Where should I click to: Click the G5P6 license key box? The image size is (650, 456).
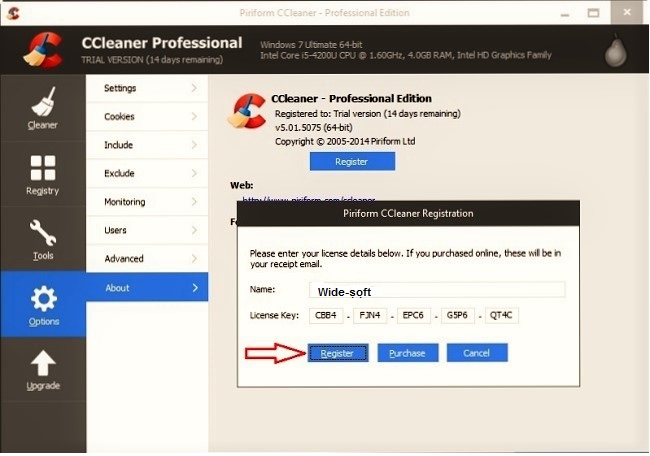(x=458, y=315)
